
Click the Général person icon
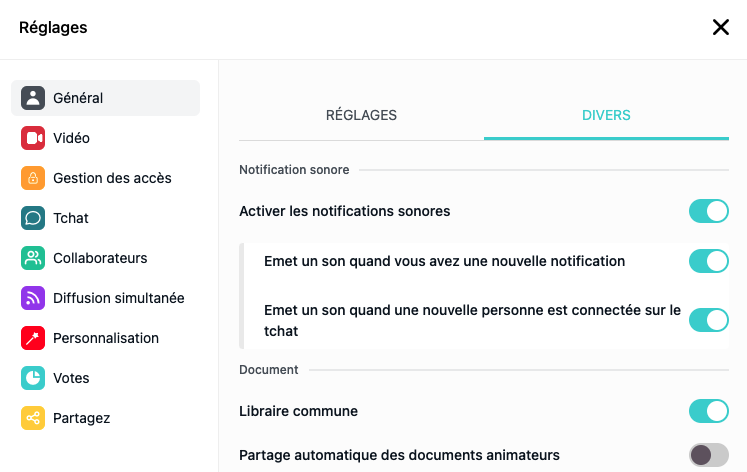[x=33, y=98]
